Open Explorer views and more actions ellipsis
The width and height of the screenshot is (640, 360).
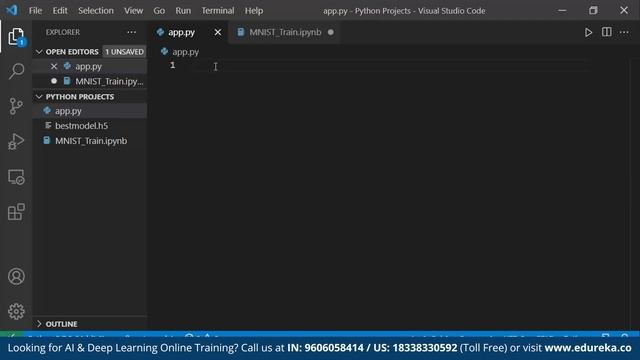131,32
